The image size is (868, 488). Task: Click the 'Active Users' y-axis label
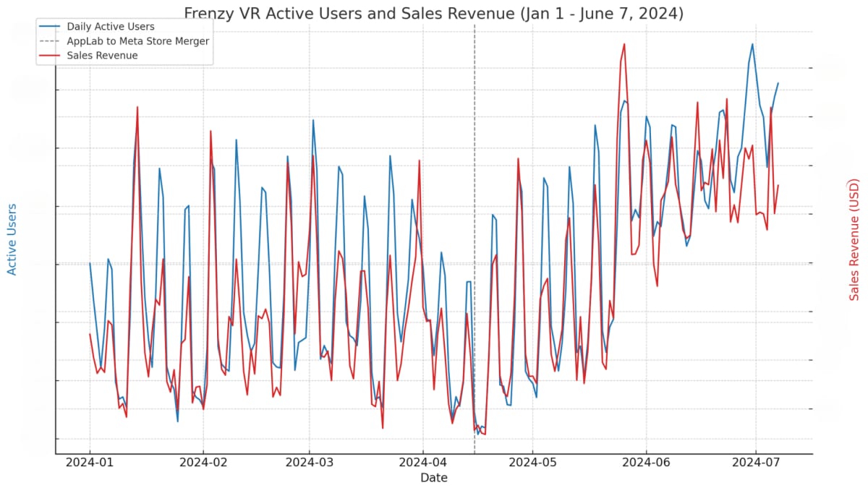12,239
